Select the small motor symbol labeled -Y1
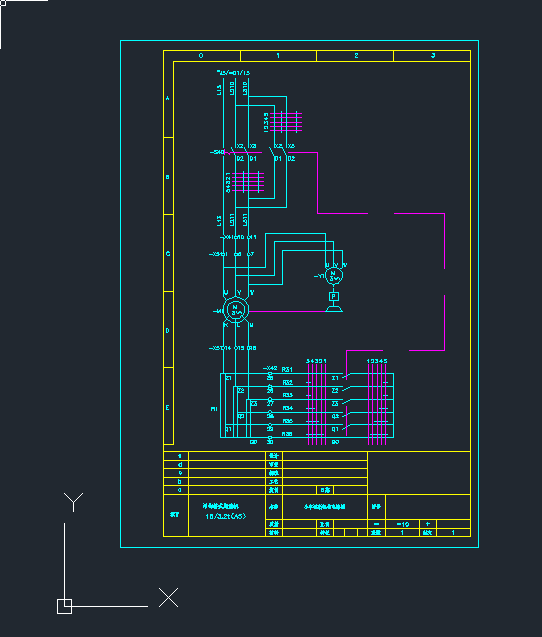Image resolution: width=542 pixels, height=637 pixels. tap(334, 276)
